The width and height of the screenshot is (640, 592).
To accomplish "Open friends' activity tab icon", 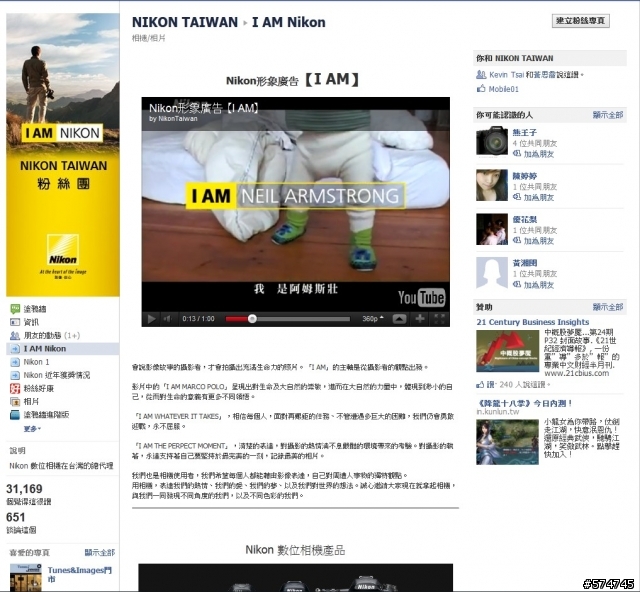I will [x=15, y=336].
